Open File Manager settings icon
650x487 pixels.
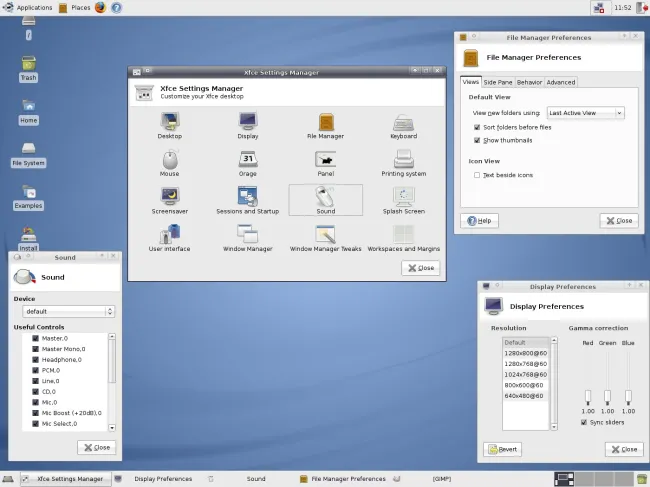pyautogui.click(x=326, y=125)
